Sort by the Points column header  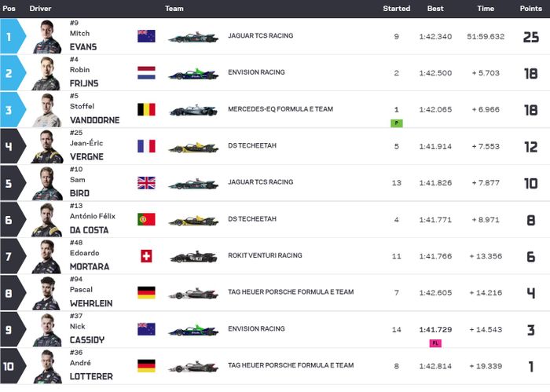tap(530, 9)
